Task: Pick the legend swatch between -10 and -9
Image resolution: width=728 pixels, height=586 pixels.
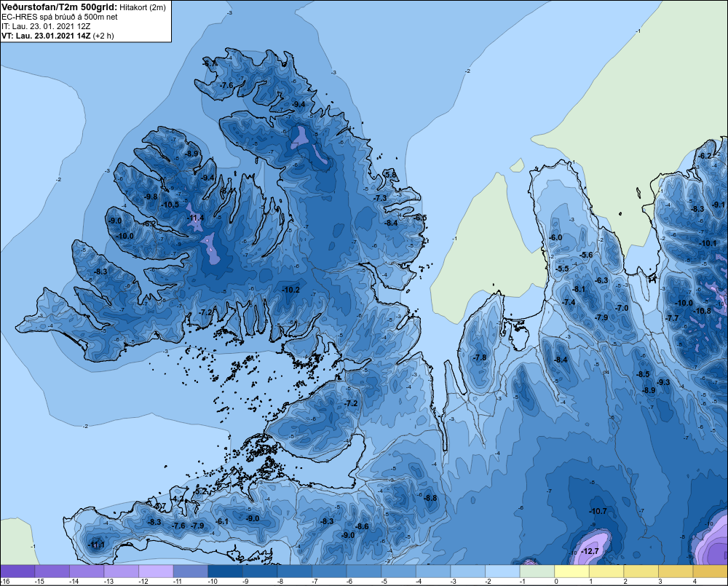Action: click(225, 571)
